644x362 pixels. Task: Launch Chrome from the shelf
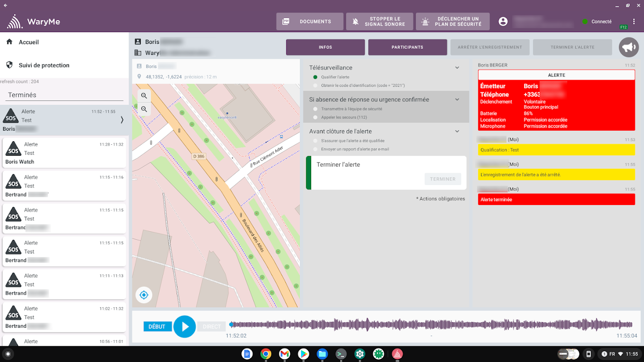pyautogui.click(x=266, y=354)
